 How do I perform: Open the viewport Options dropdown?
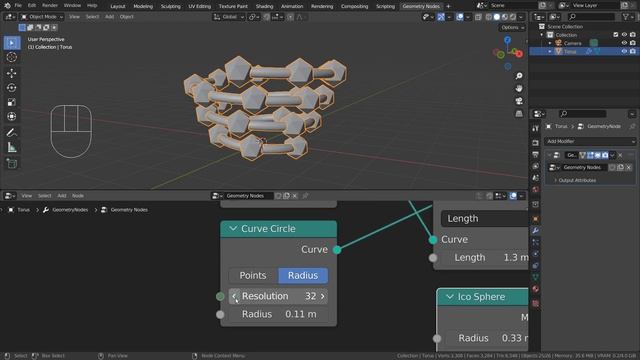pyautogui.click(x=512, y=28)
